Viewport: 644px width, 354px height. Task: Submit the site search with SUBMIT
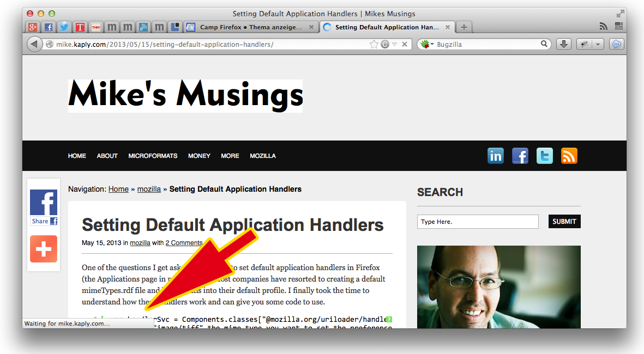(x=564, y=222)
